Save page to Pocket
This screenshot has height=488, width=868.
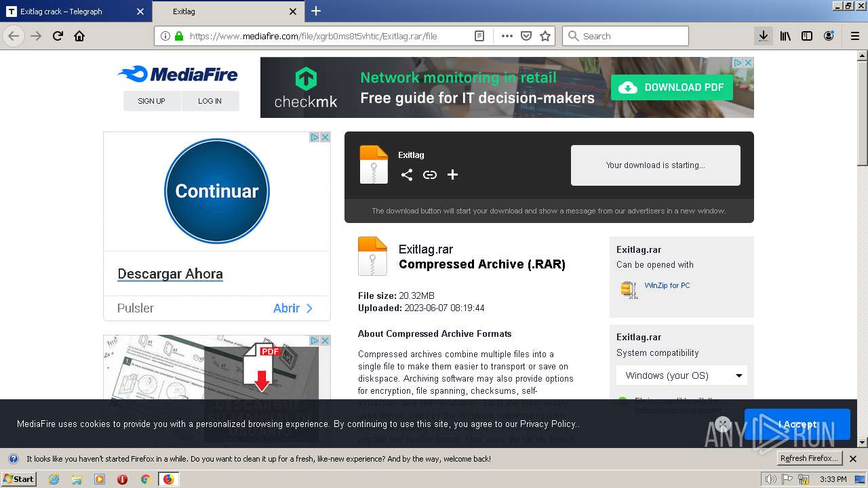526,36
